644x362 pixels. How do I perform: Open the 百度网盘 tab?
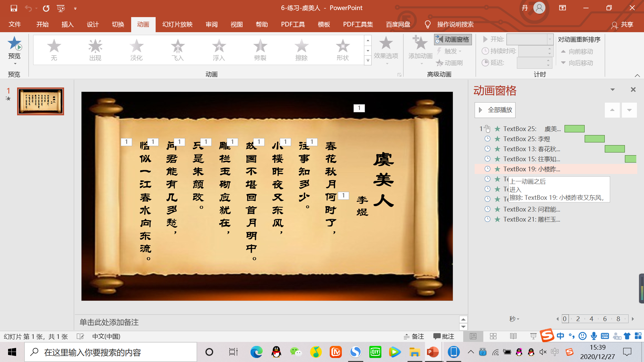click(x=398, y=24)
